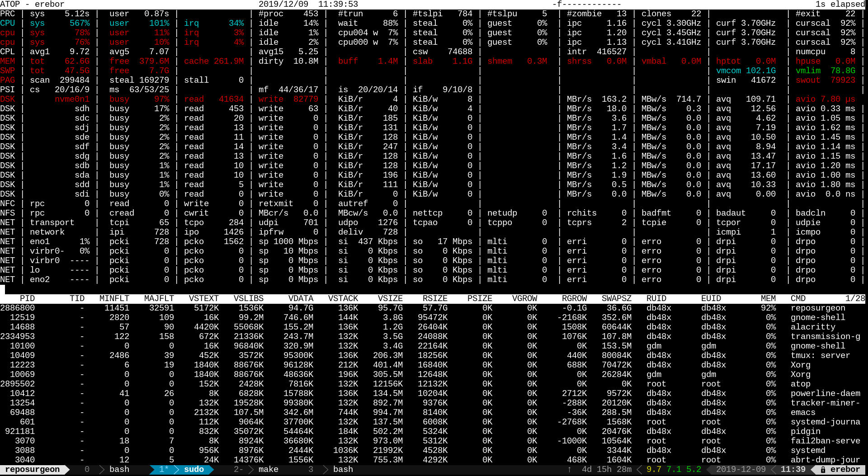Click the MINFLT column header
Image resolution: width=868 pixels, height=476 pixels.
point(114,299)
